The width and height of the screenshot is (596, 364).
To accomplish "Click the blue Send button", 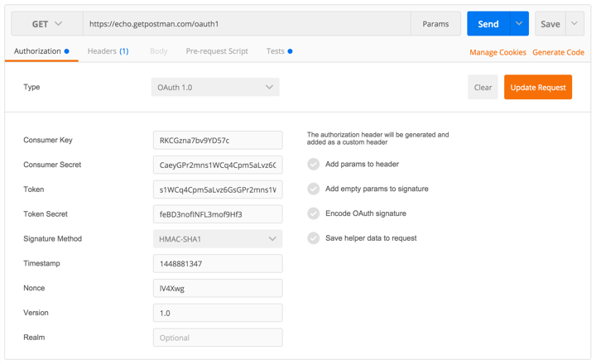I will click(x=488, y=23).
